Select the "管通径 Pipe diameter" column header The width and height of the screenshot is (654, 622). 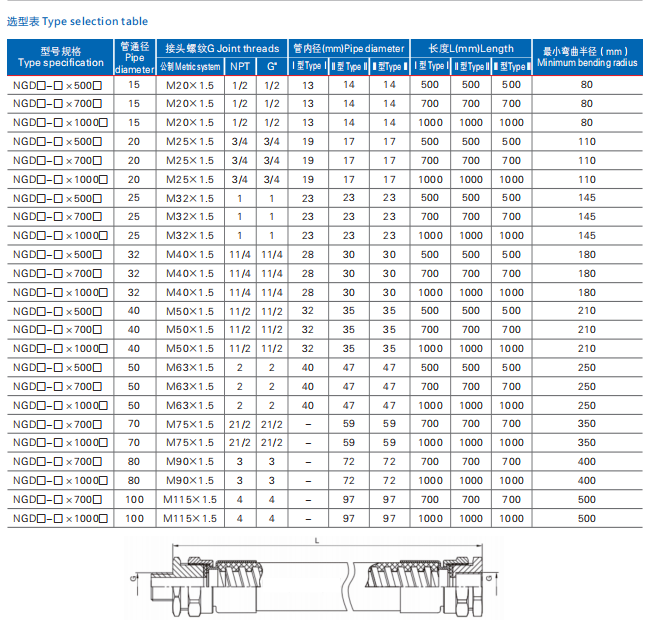point(135,58)
